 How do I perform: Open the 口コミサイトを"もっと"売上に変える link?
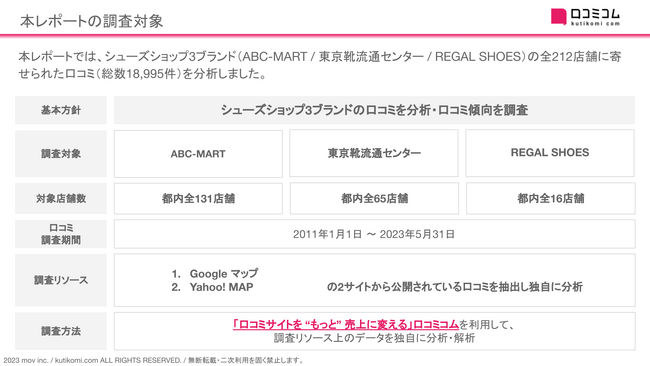pos(346,324)
